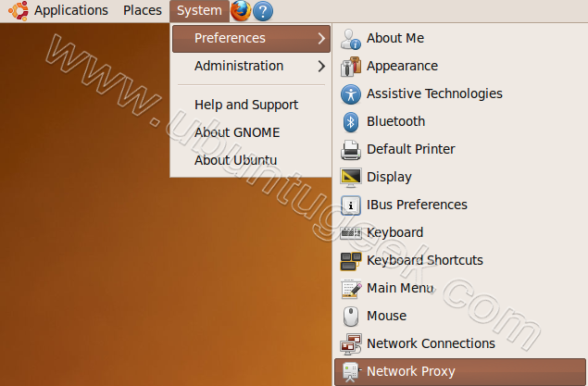Select the highlighted Network Proxy label
Screen dimensions: 588x386
pyautogui.click(x=411, y=372)
